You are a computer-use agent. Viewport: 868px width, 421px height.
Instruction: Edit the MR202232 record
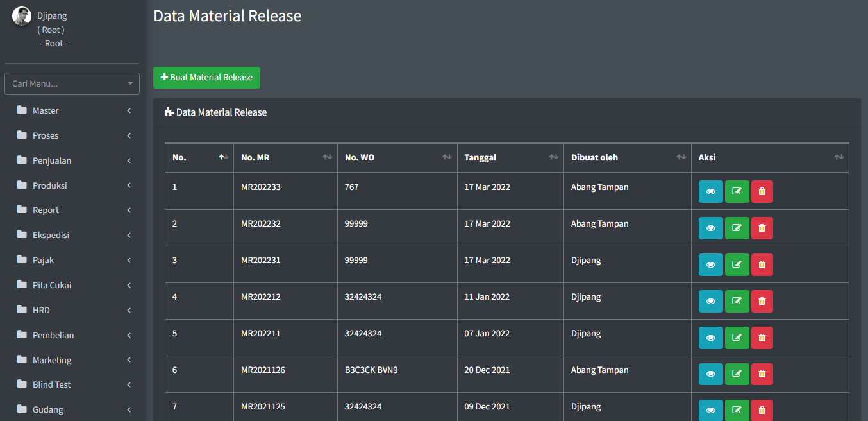pyautogui.click(x=737, y=228)
